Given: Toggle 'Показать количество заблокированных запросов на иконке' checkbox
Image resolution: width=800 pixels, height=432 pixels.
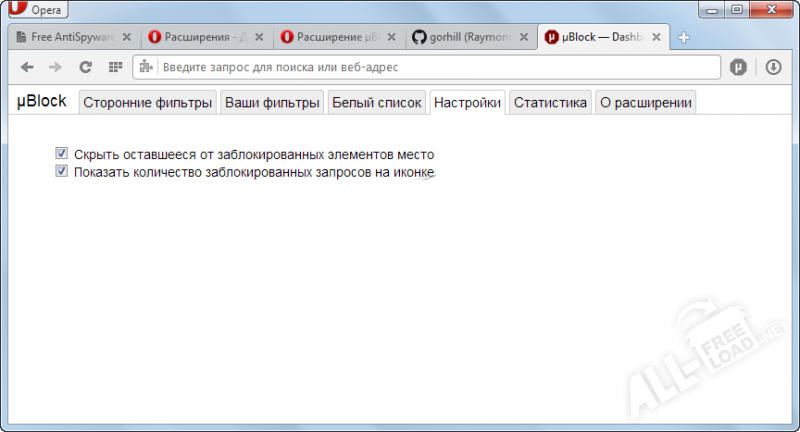Looking at the screenshot, I should 61,171.
